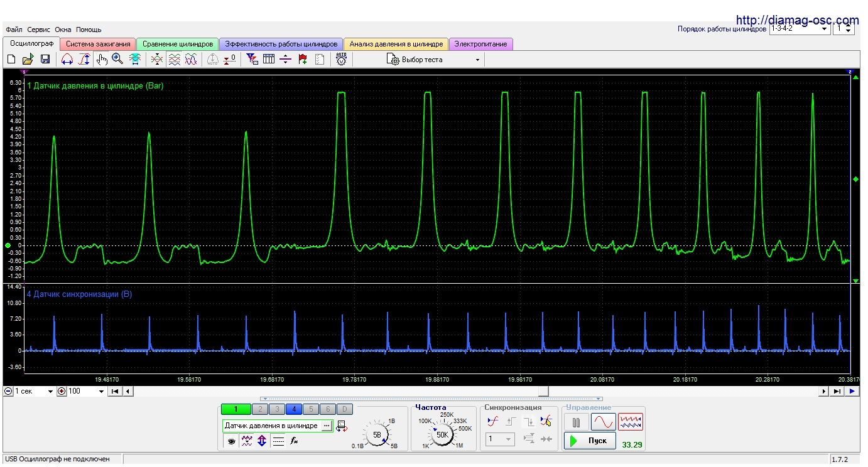Image resolution: width=868 pixels, height=467 pixels.
Task: Click the table grid icon in toolbar
Action: (x=269, y=60)
